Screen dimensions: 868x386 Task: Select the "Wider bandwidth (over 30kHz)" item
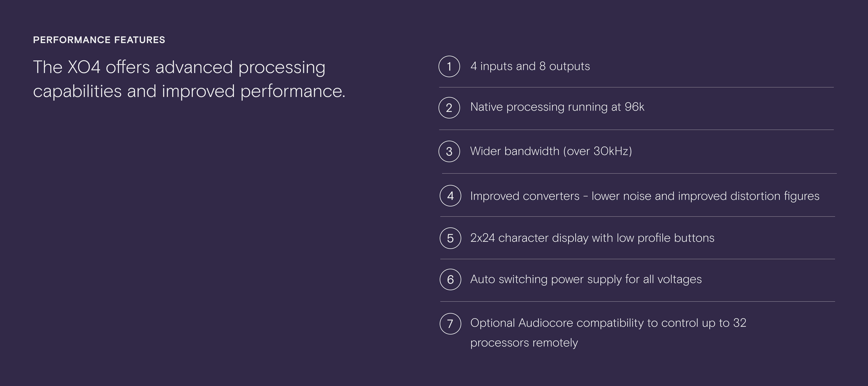tap(551, 151)
